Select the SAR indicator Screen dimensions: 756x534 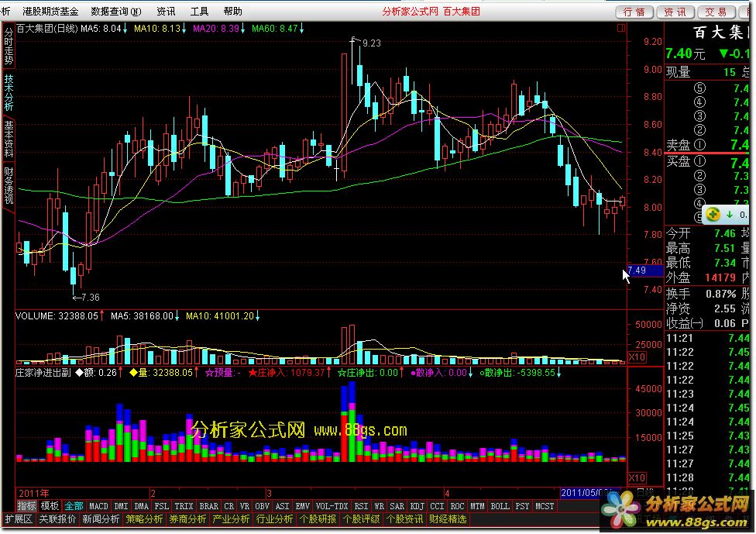click(397, 506)
